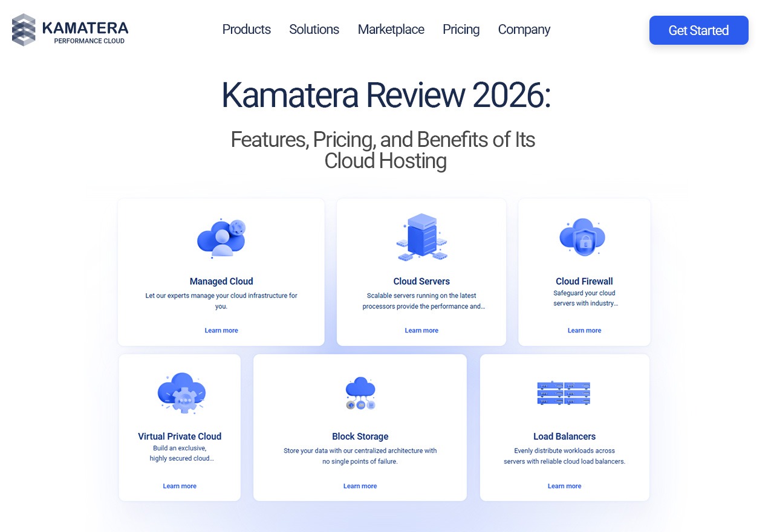Open the Solutions menu
The image size is (774, 532).
point(314,30)
